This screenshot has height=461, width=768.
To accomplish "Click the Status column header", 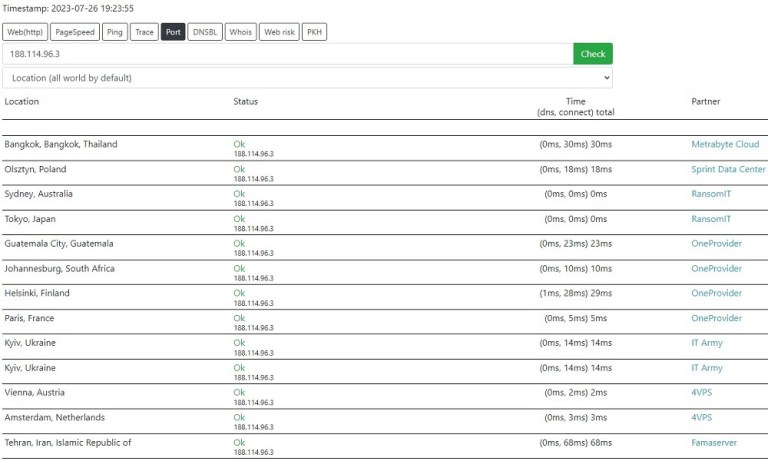I will pos(245,101).
